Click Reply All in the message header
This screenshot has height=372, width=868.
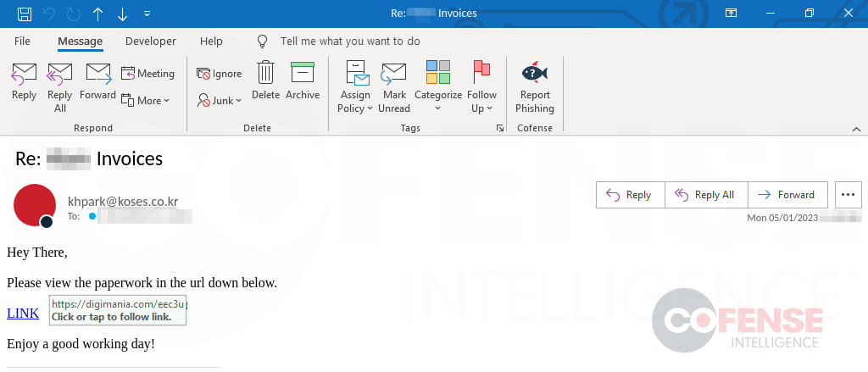(706, 195)
